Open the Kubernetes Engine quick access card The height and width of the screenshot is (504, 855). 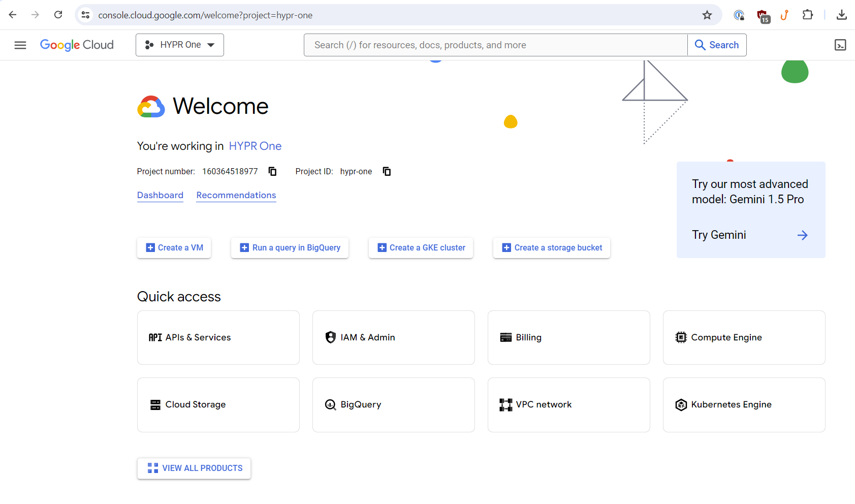point(744,405)
